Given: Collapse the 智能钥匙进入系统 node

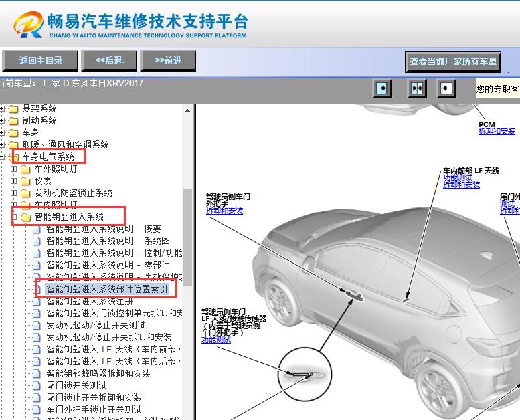Looking at the screenshot, I should coord(13,217).
